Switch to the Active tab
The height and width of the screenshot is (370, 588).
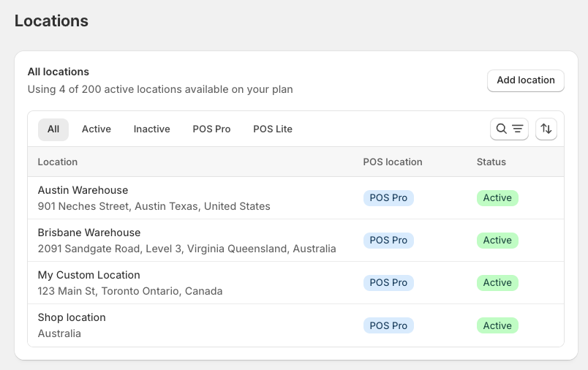(x=97, y=129)
